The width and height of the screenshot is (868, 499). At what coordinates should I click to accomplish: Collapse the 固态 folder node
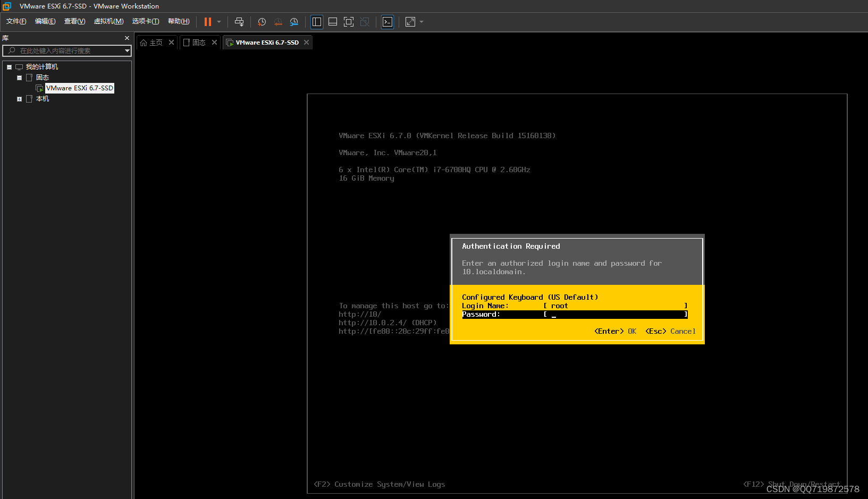[x=20, y=78]
